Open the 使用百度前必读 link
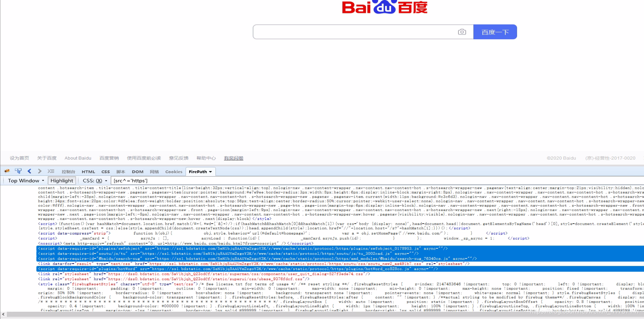The image size is (644, 319). (x=144, y=158)
